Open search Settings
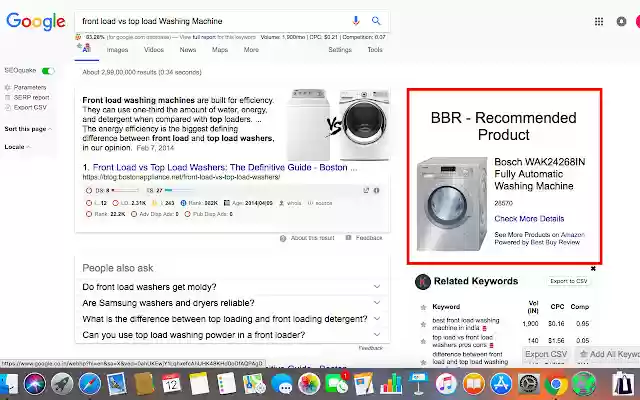640x400 pixels. [x=340, y=50]
